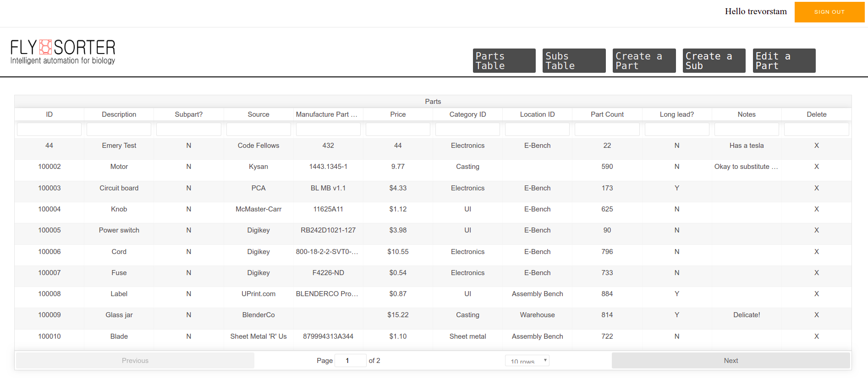Go to Create a Part page
Screen dimensions: 868x379
point(644,61)
